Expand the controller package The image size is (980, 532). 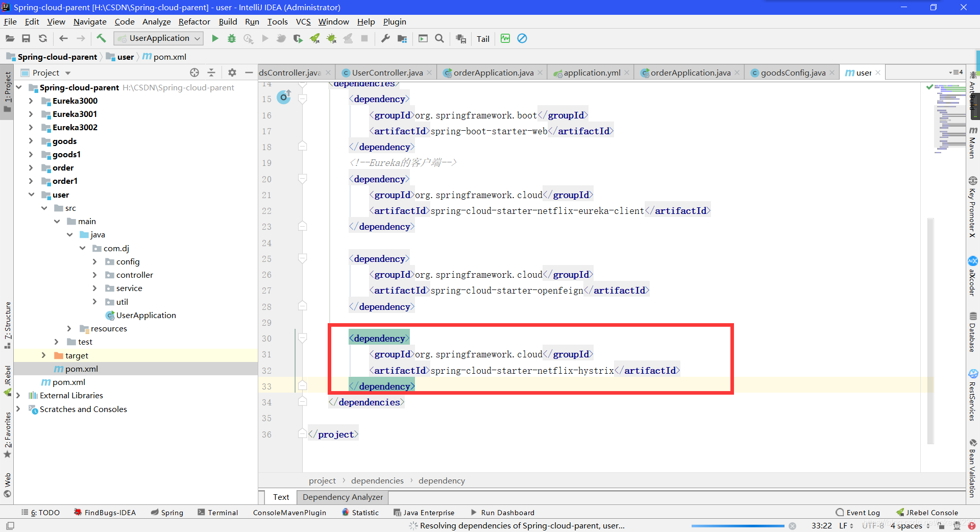(x=94, y=275)
